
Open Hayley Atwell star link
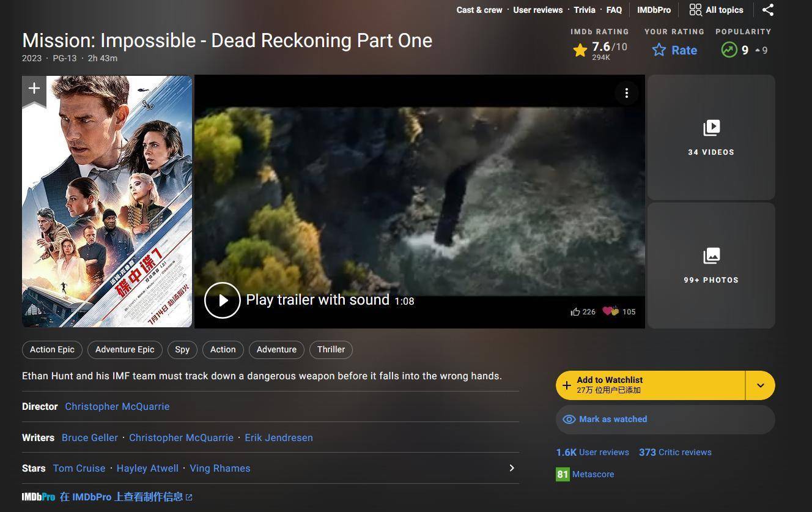click(147, 469)
